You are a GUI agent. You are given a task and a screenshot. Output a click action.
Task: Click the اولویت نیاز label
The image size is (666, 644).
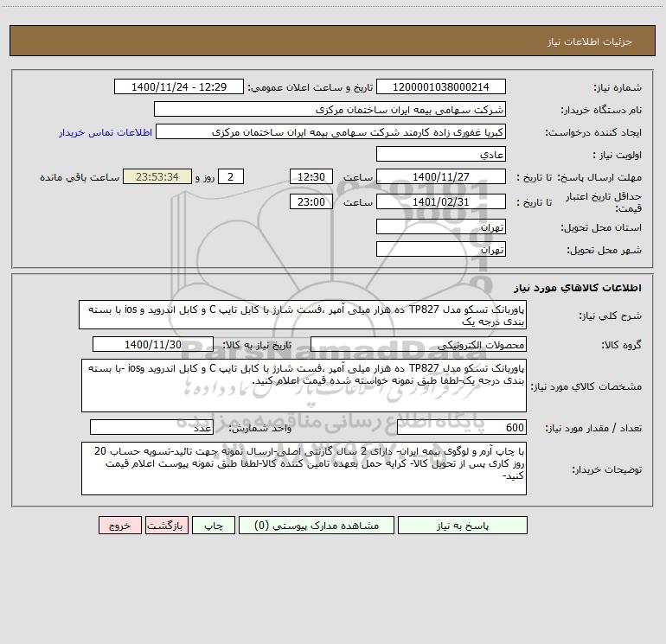(618, 156)
